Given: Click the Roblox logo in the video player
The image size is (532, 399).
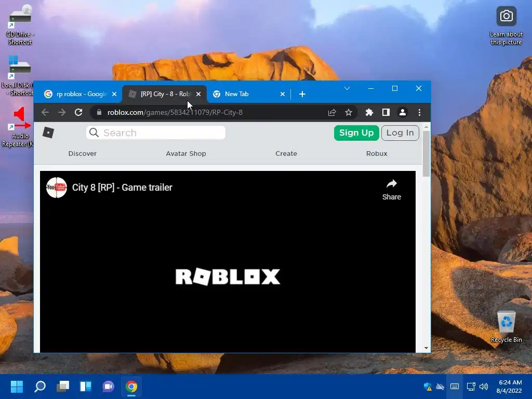Looking at the screenshot, I should point(228,276).
